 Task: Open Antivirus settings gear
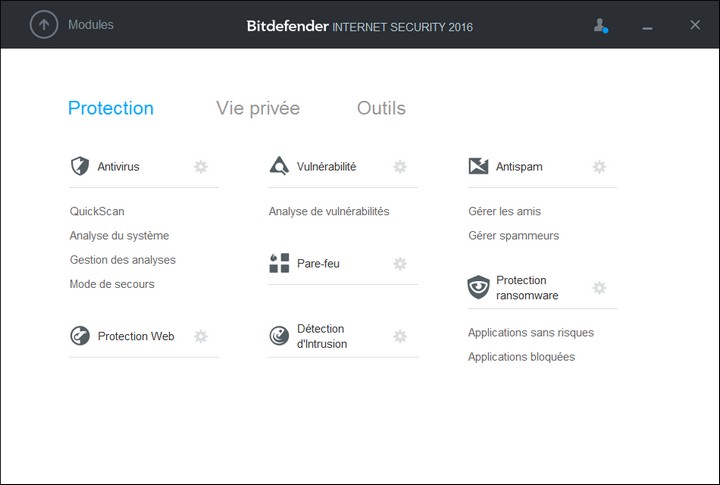[x=201, y=166]
